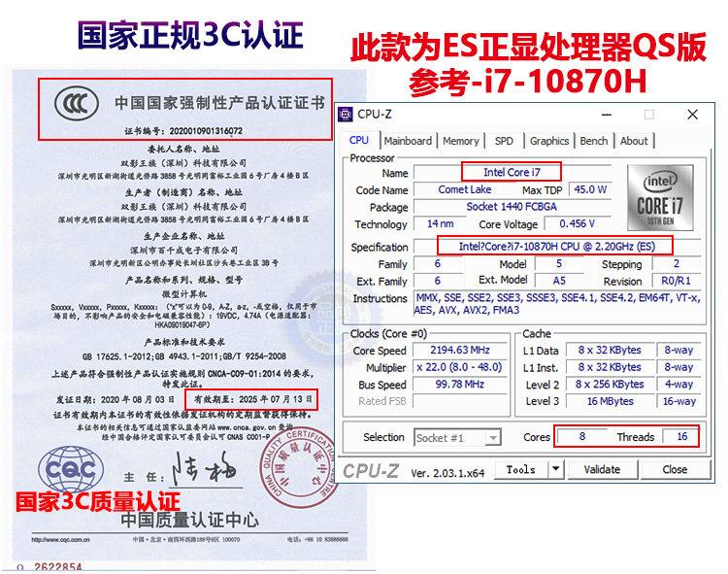Click the Max TDP value '45.0 W'

tap(590, 189)
